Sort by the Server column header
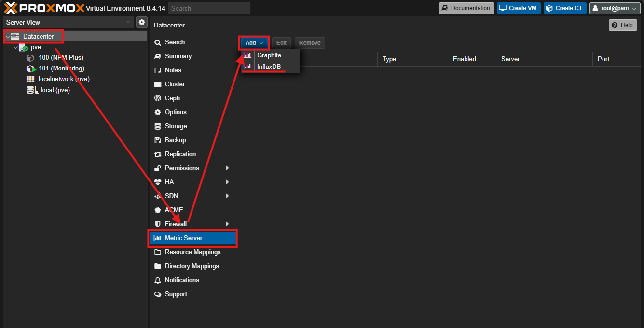Viewport: 644px width, 328px height. pos(544,59)
